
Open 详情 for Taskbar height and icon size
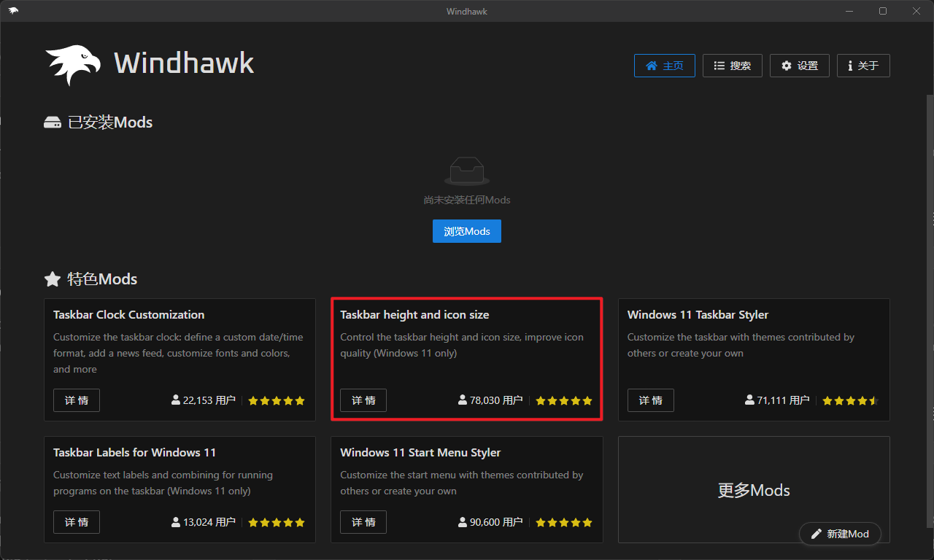coord(363,400)
